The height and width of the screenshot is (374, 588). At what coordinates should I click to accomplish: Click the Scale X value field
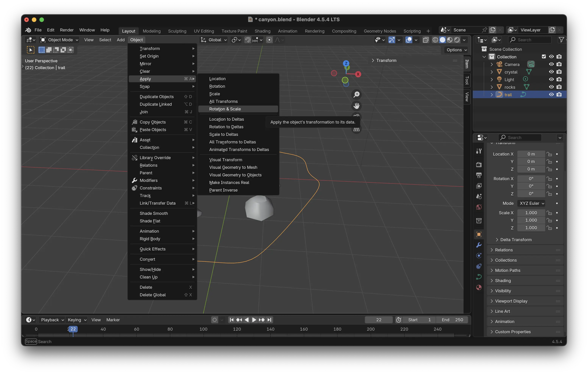(531, 213)
